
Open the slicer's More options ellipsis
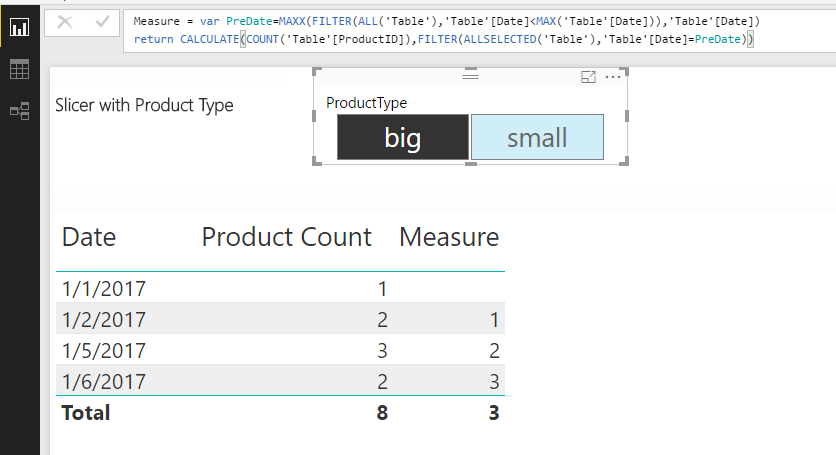tap(613, 77)
